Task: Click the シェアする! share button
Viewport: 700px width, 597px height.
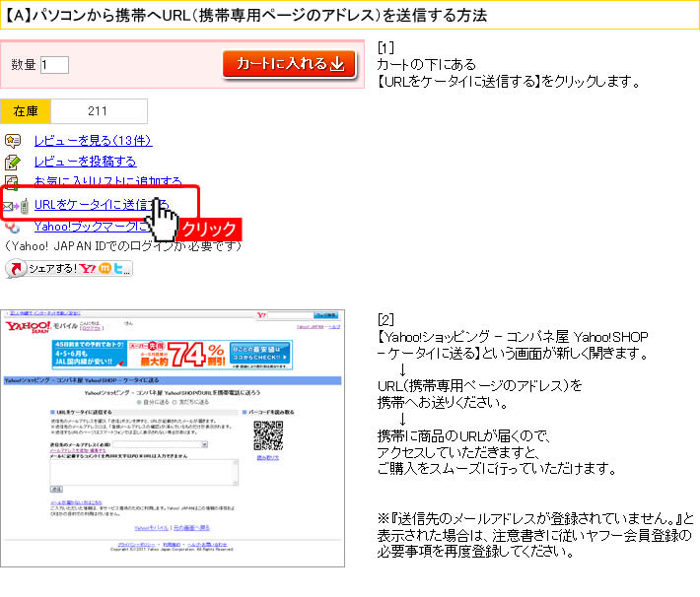Action: coord(69,268)
